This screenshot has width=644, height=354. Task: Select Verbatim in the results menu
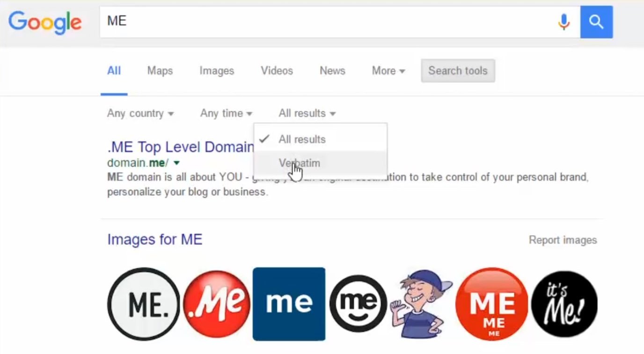(x=321, y=163)
